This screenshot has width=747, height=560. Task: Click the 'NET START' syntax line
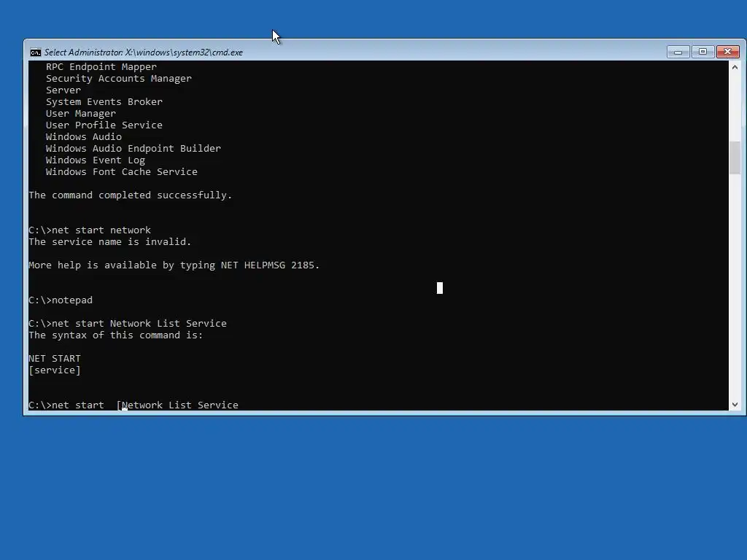coord(54,359)
